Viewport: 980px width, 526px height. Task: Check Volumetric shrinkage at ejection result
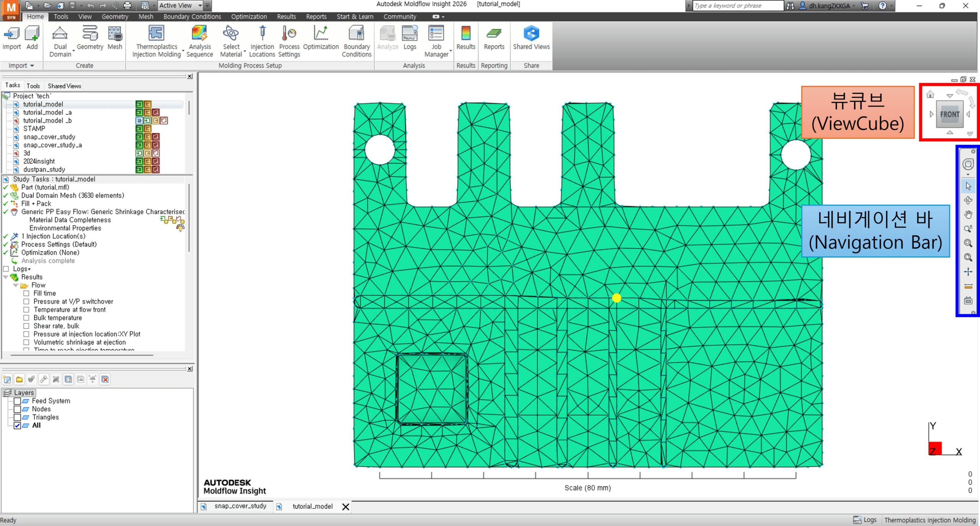[26, 342]
